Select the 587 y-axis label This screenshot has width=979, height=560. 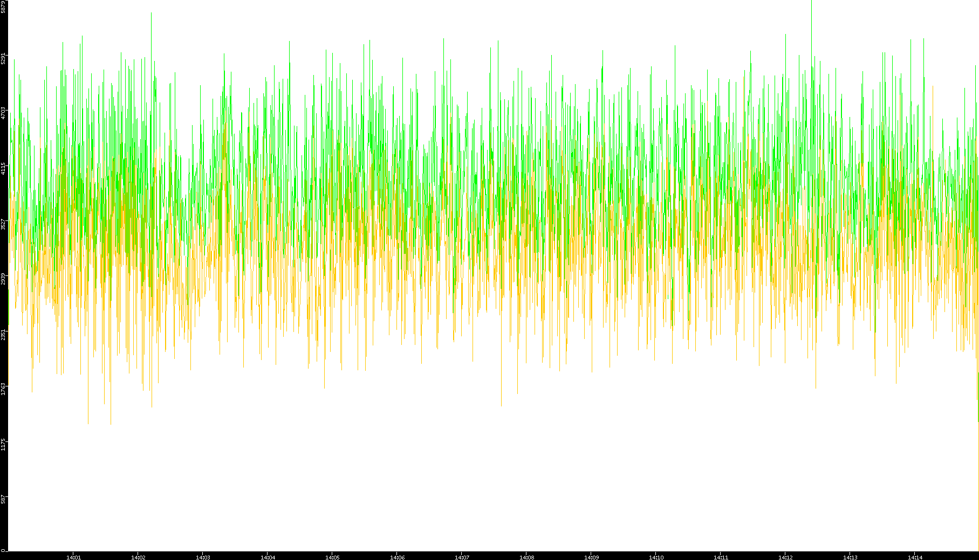[x=3, y=500]
